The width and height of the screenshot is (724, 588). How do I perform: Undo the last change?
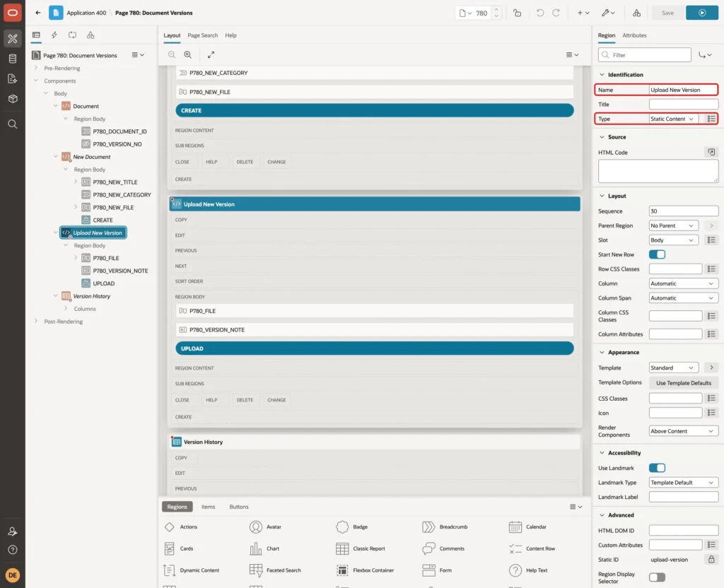click(539, 13)
